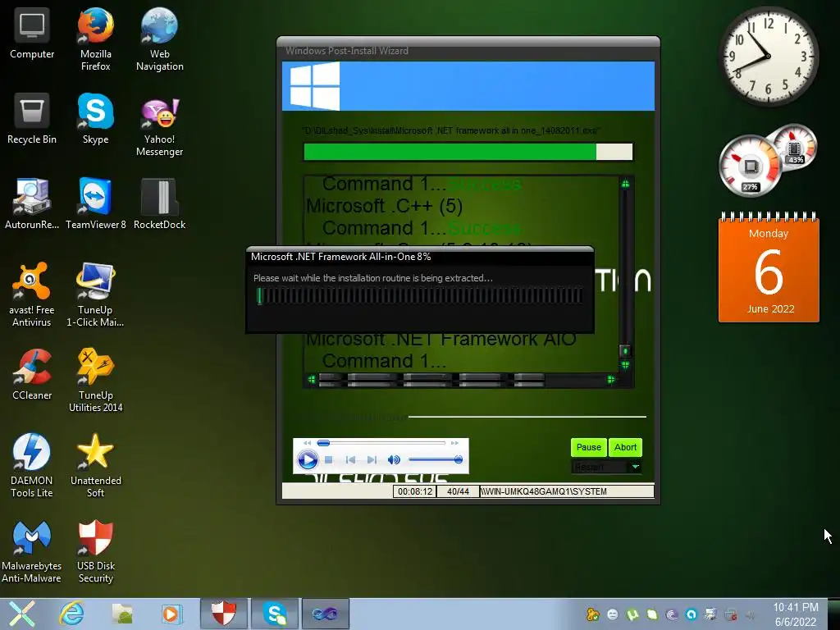Image resolution: width=840 pixels, height=630 pixels.
Task: Click the media player volume slider
Action: point(435,459)
